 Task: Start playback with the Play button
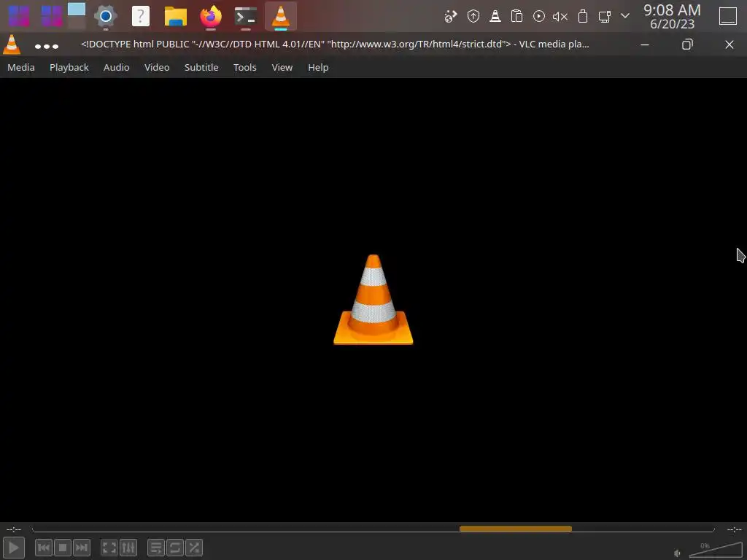coord(14,548)
